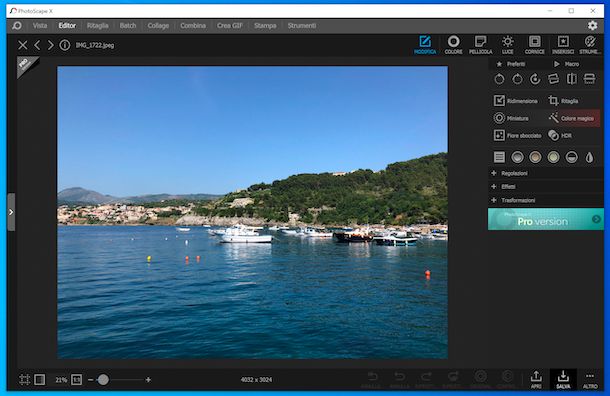Open the Macro panel
This screenshot has height=396, width=610.
tap(566, 64)
